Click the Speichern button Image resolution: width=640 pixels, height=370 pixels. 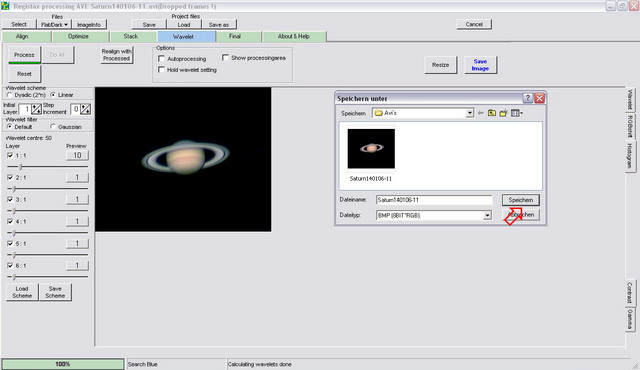pos(520,200)
